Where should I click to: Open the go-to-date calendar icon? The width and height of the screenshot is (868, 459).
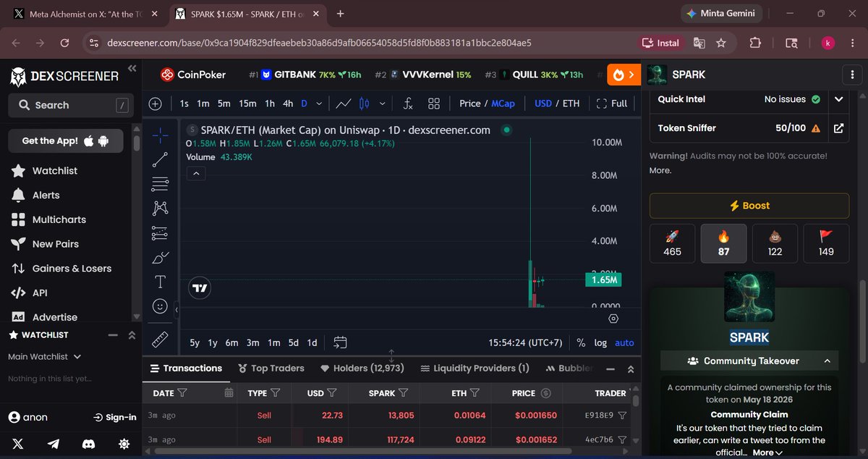(341, 342)
